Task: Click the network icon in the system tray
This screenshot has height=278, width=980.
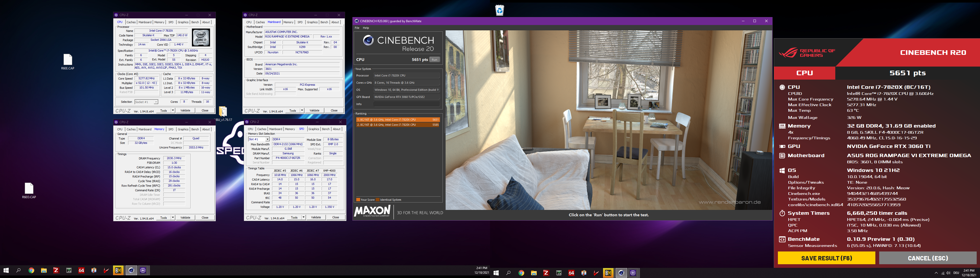Action: coord(942,273)
